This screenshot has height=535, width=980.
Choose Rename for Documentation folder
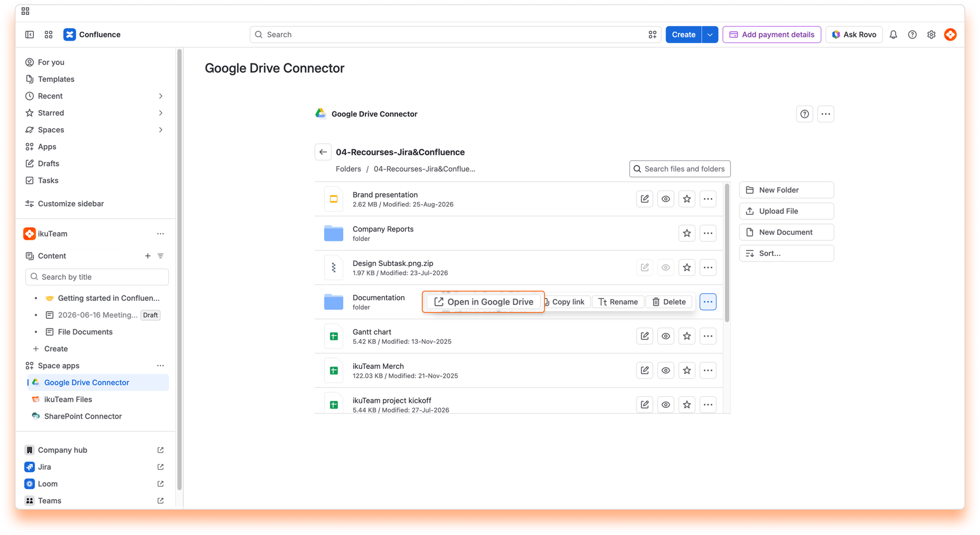pyautogui.click(x=618, y=302)
